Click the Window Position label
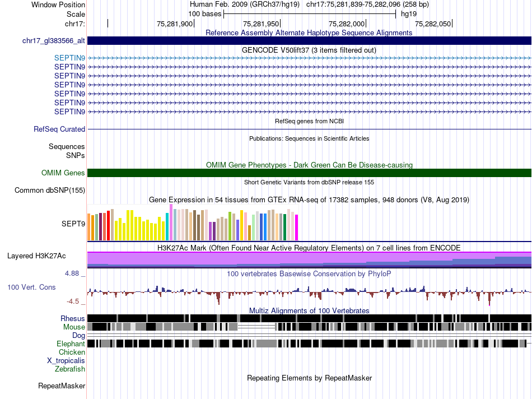 [58, 4]
